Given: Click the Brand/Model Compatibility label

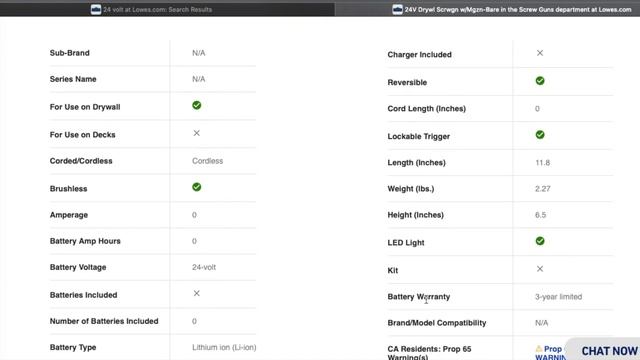Looking at the screenshot, I should click(437, 323).
